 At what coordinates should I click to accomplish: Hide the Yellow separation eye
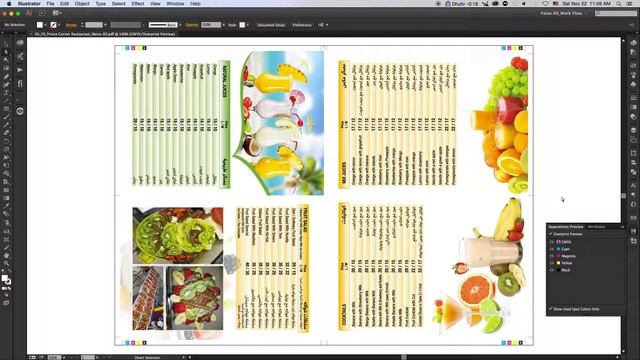click(x=551, y=263)
